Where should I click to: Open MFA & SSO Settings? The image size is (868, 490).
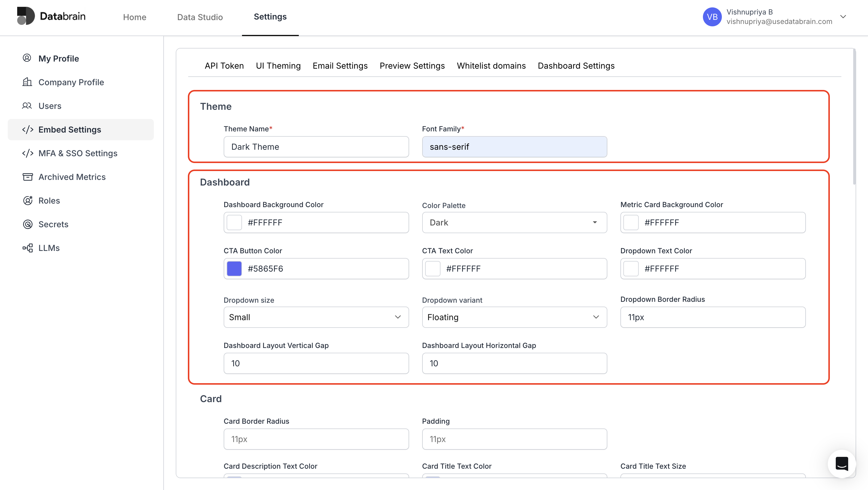[78, 153]
